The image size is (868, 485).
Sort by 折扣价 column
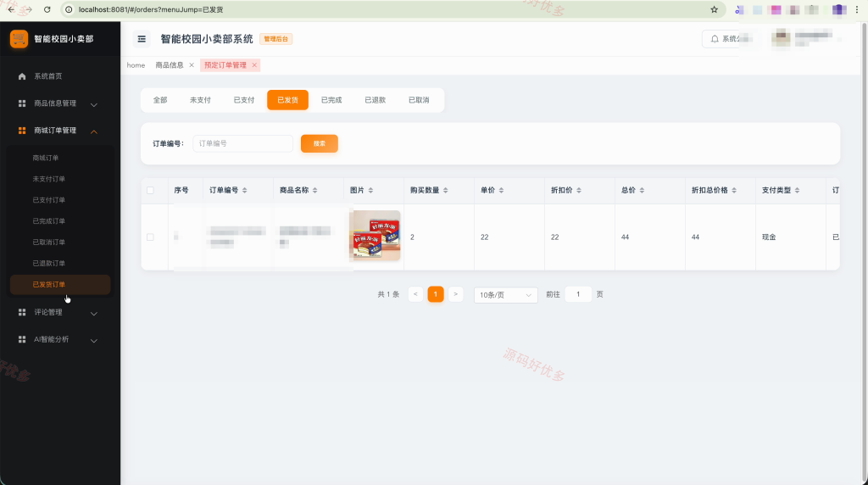(579, 191)
